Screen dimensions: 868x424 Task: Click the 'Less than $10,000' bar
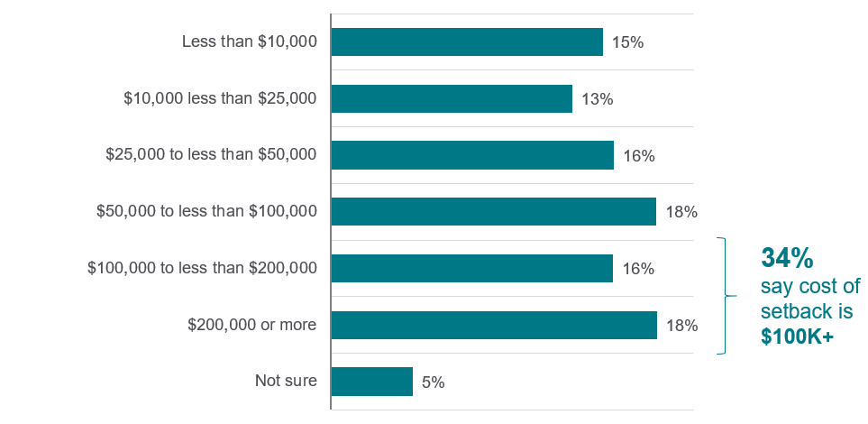click(x=467, y=42)
